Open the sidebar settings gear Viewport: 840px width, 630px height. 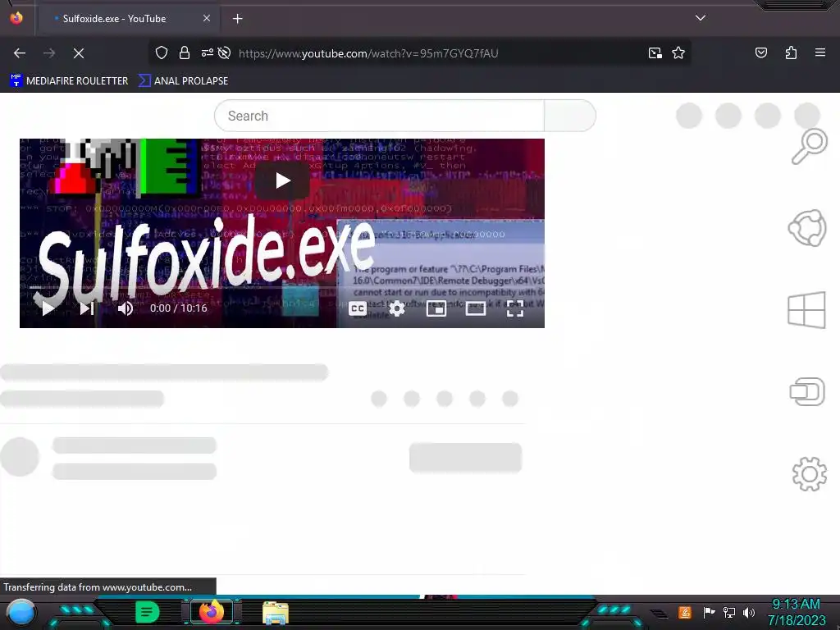pyautogui.click(x=809, y=473)
